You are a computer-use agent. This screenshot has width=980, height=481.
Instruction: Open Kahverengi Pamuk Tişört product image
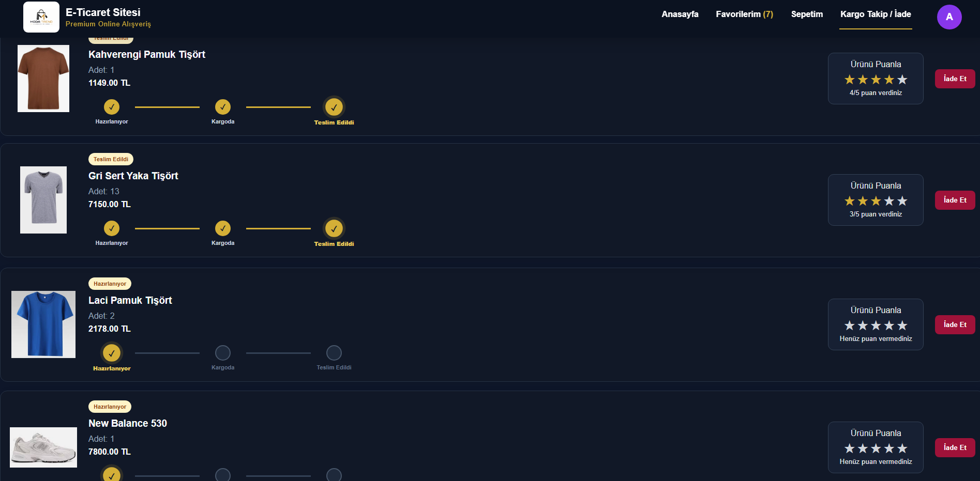(43, 79)
